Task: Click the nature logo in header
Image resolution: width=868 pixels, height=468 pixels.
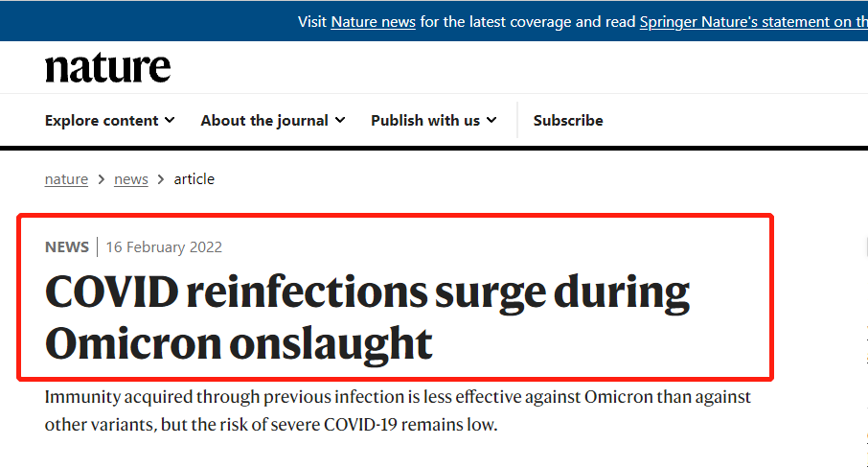Action: 108,68
